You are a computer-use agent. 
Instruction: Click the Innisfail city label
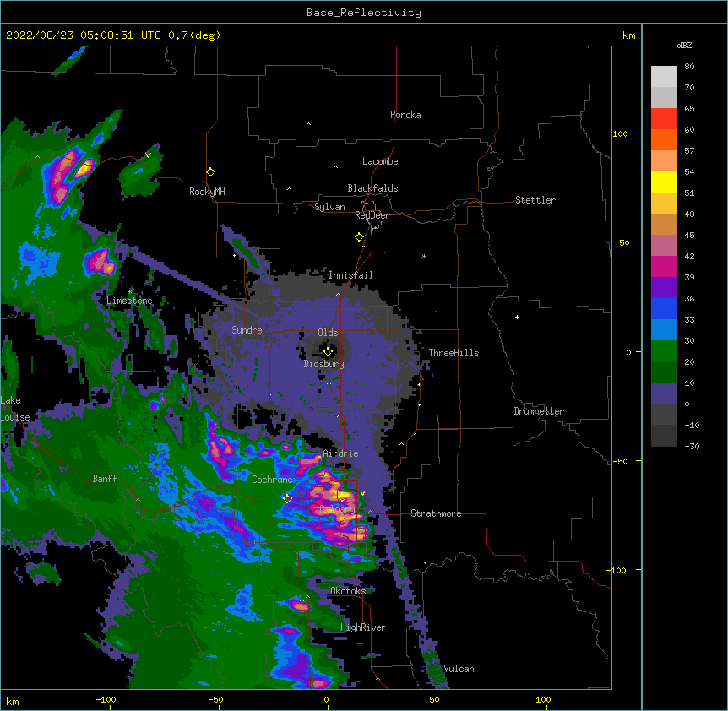tap(350, 275)
